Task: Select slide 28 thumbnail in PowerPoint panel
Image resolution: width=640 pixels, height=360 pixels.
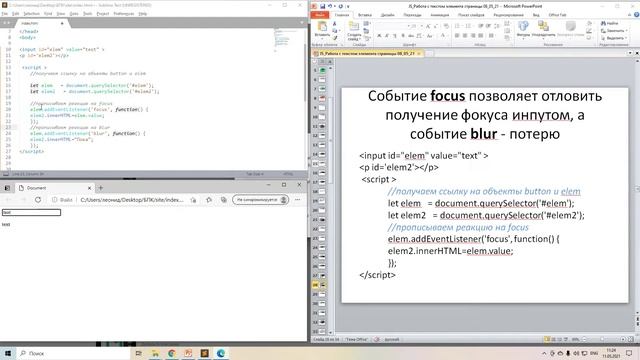Action: click(322, 284)
